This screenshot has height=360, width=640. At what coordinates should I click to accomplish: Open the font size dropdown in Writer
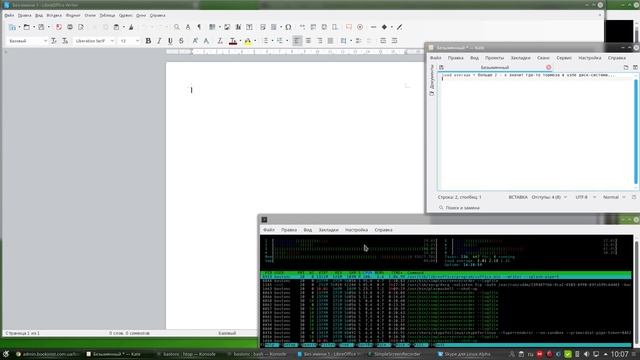point(137,41)
